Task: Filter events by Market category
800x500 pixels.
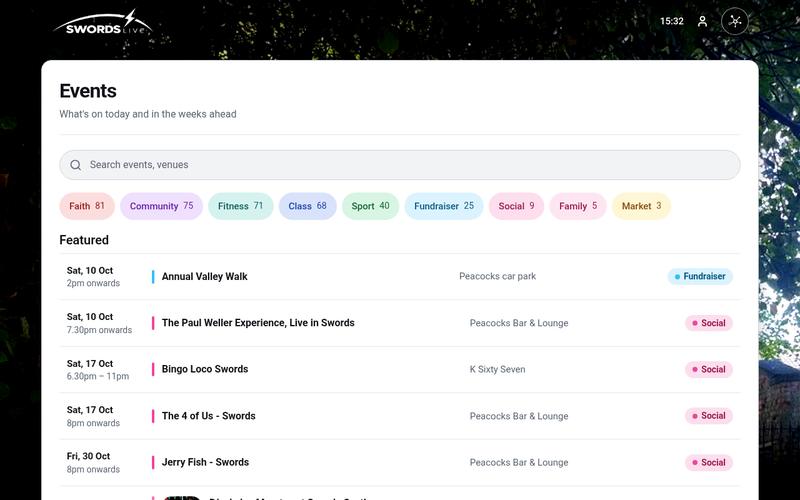Action: (x=641, y=206)
